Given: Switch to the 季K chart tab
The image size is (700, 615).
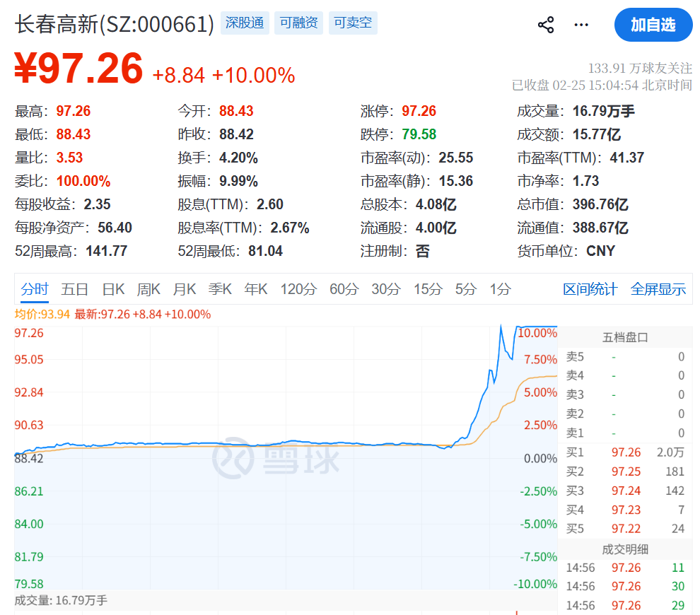Looking at the screenshot, I should (x=220, y=289).
